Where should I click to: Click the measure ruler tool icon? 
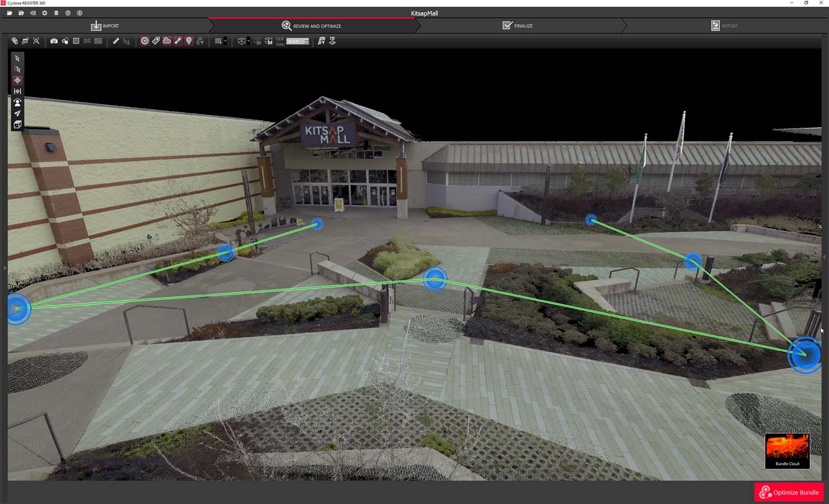pyautogui.click(x=116, y=41)
